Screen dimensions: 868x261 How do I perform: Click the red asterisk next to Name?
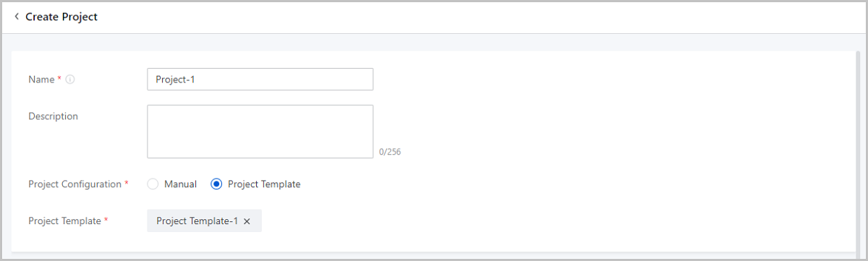[59, 79]
